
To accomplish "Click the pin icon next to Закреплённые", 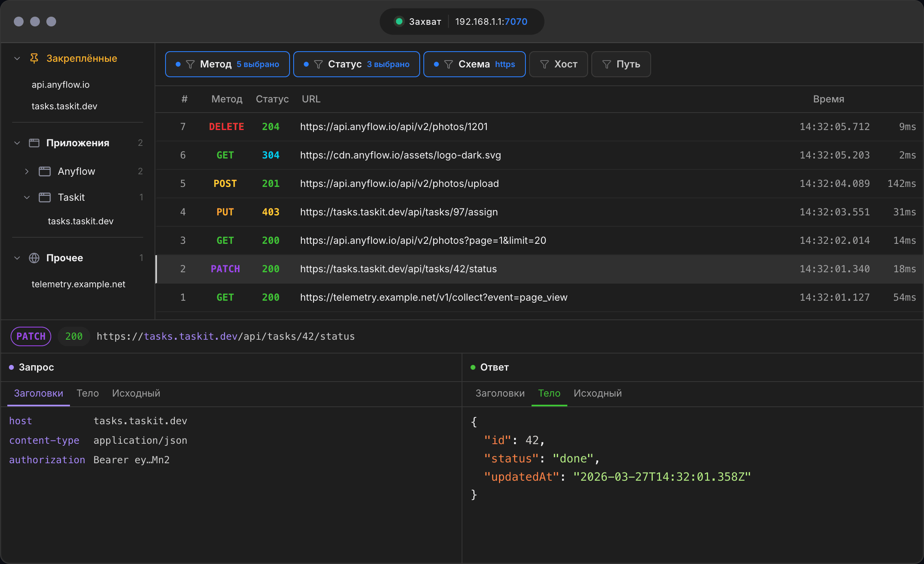I will [34, 59].
